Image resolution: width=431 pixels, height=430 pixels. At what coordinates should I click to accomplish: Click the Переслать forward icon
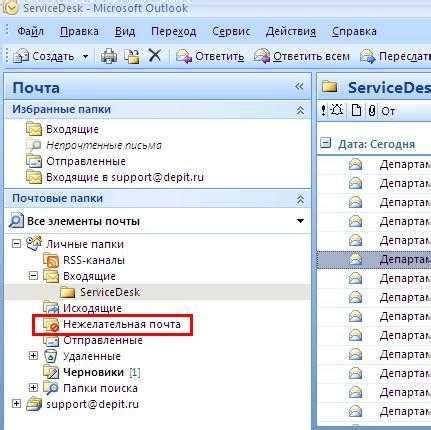coord(367,56)
